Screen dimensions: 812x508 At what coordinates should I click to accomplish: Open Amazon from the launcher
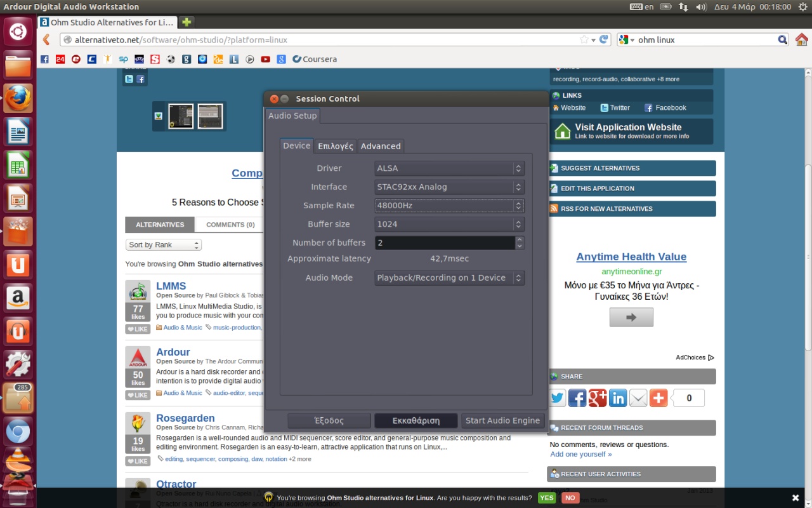18,298
